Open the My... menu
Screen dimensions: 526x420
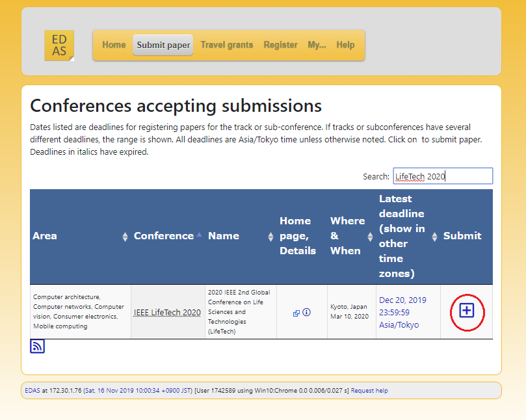317,45
